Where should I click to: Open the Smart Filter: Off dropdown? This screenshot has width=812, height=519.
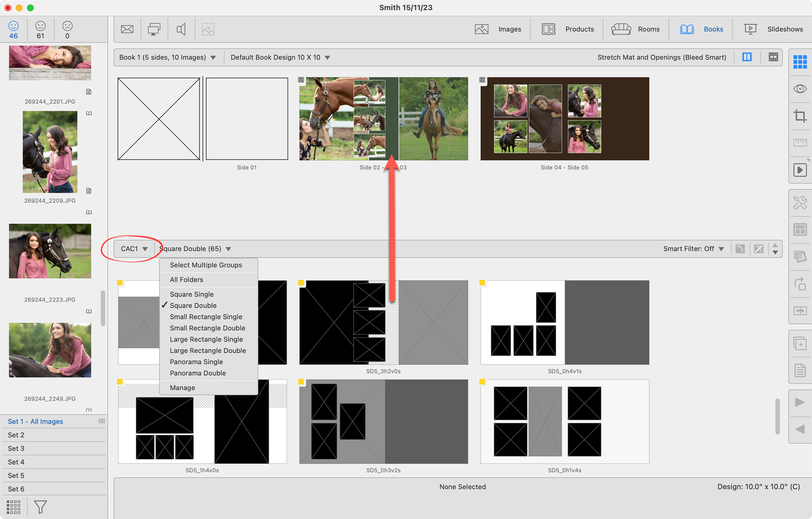[x=693, y=249]
